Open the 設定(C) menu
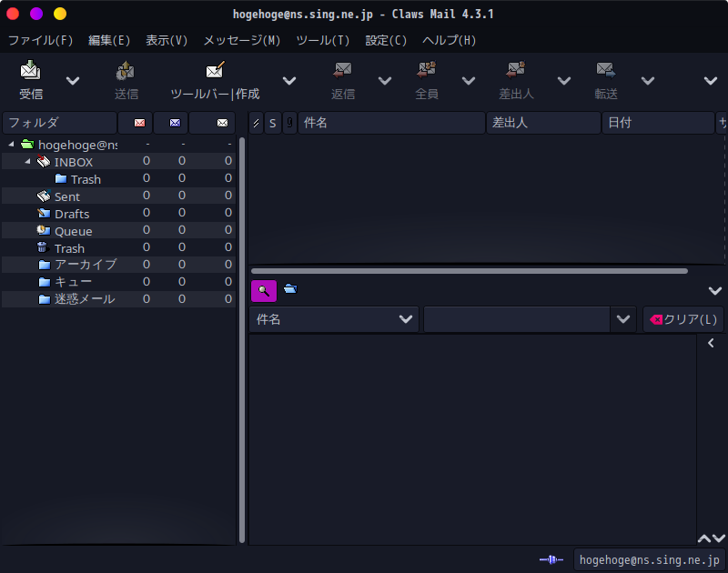The height and width of the screenshot is (573, 728). tap(386, 40)
